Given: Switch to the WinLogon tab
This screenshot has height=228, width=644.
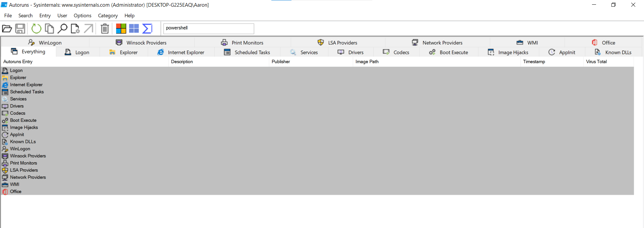Looking at the screenshot, I should pyautogui.click(x=45, y=43).
